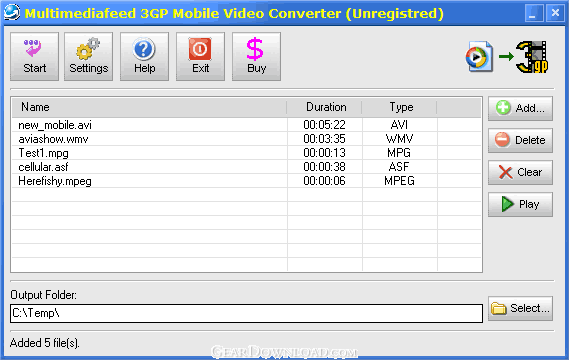Open Settings with the gears icon
The height and width of the screenshot is (360, 569).
[x=89, y=56]
